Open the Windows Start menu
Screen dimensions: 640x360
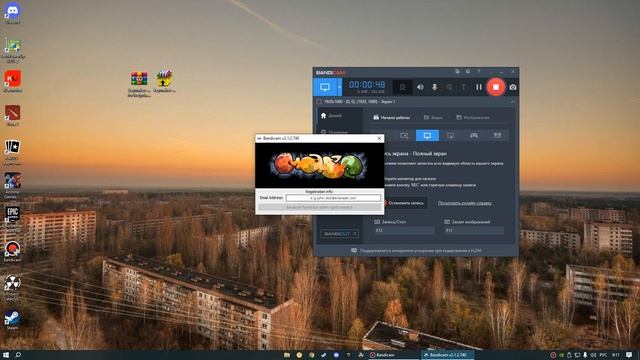tap(6, 355)
